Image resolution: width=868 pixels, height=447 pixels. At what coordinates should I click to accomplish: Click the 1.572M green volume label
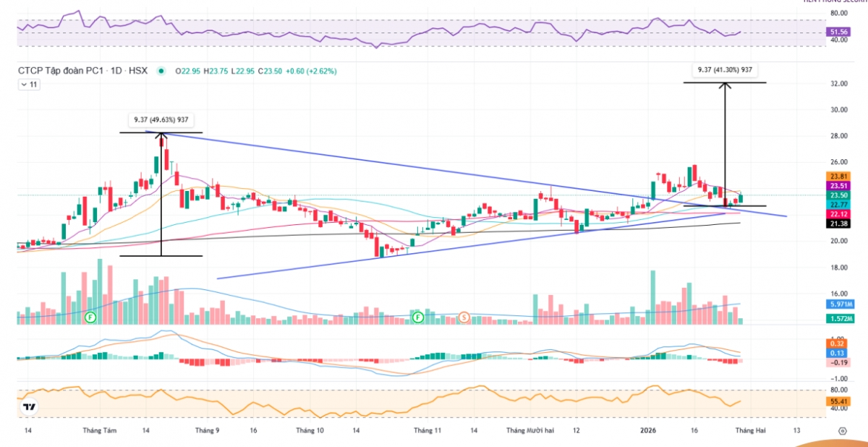coord(839,318)
